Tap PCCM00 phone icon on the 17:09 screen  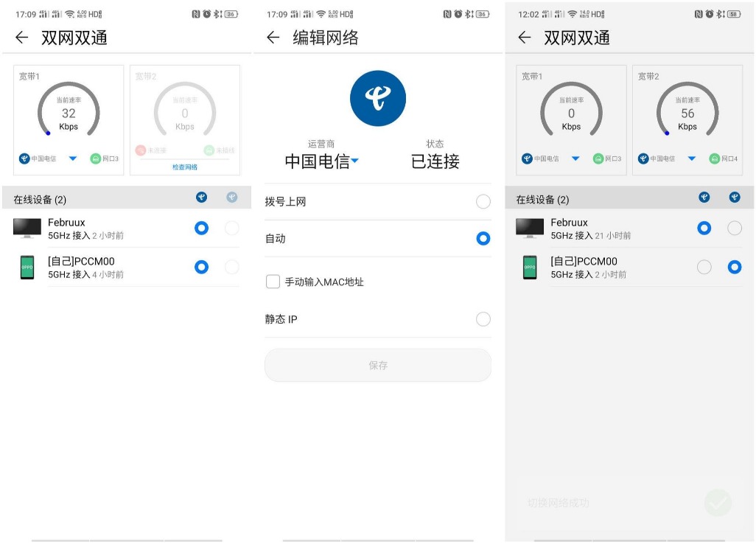tap(27, 268)
